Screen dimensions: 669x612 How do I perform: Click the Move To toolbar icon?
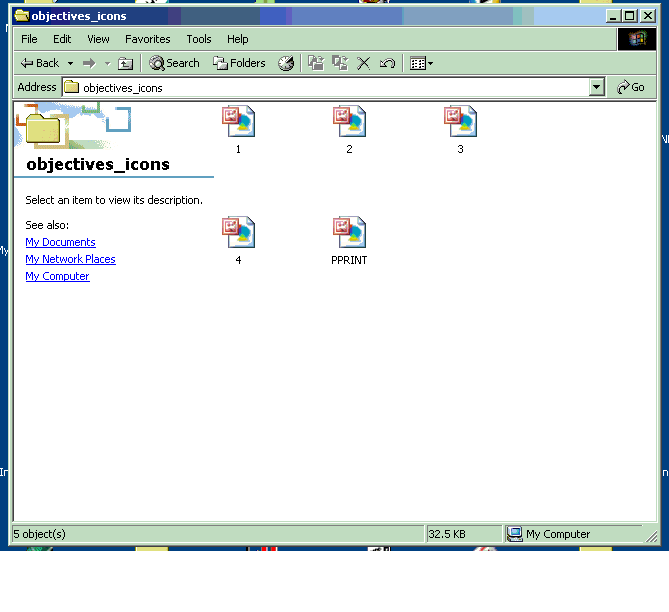tap(316, 63)
